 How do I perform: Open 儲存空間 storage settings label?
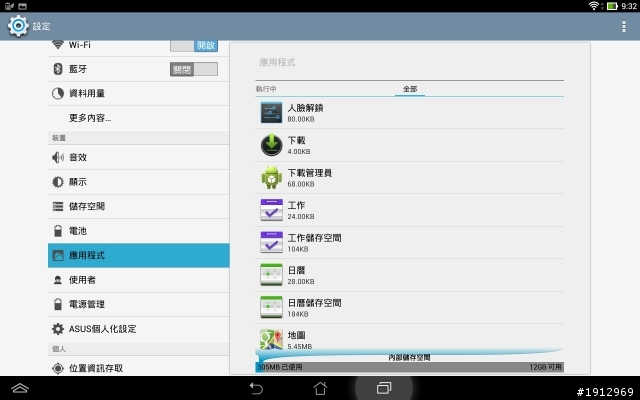pos(87,206)
